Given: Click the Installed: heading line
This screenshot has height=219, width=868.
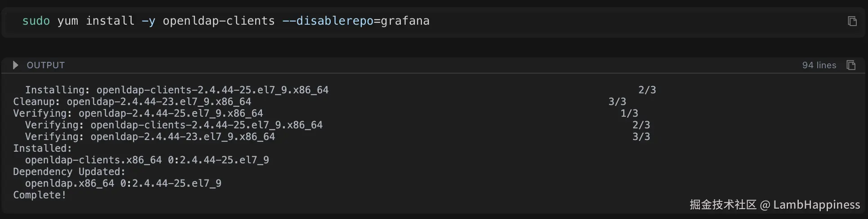Looking at the screenshot, I should pos(42,149).
